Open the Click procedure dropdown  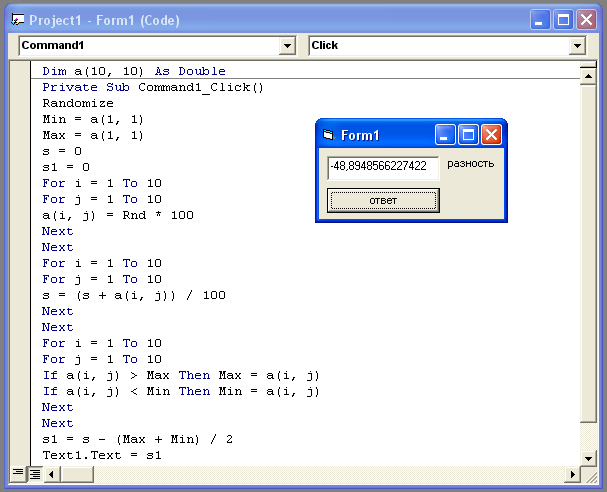point(577,46)
